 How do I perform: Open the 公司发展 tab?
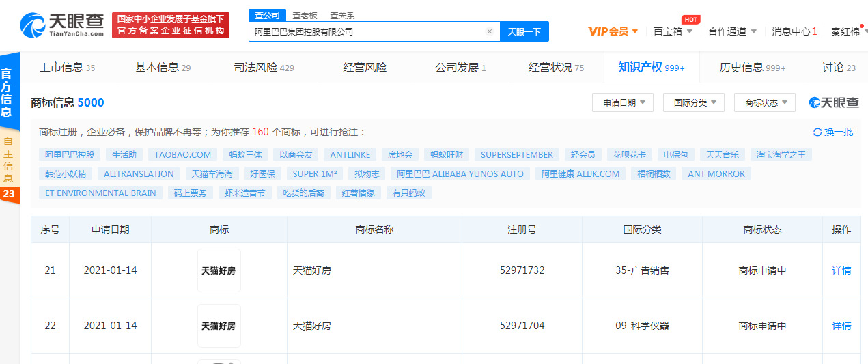point(460,67)
